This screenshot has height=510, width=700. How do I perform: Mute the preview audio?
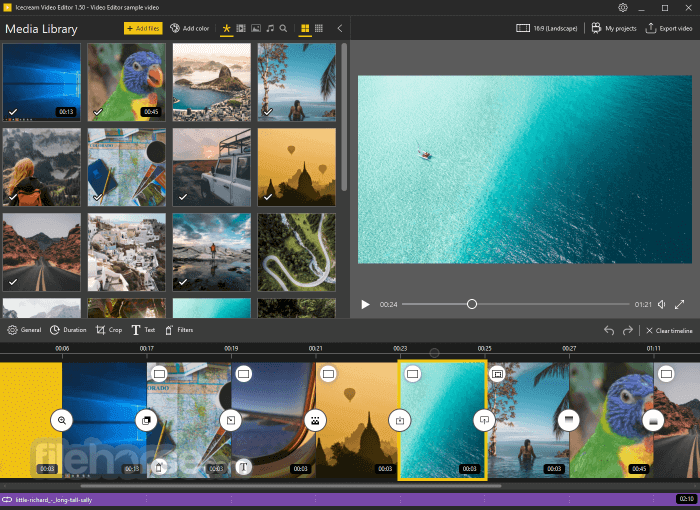[x=662, y=305]
